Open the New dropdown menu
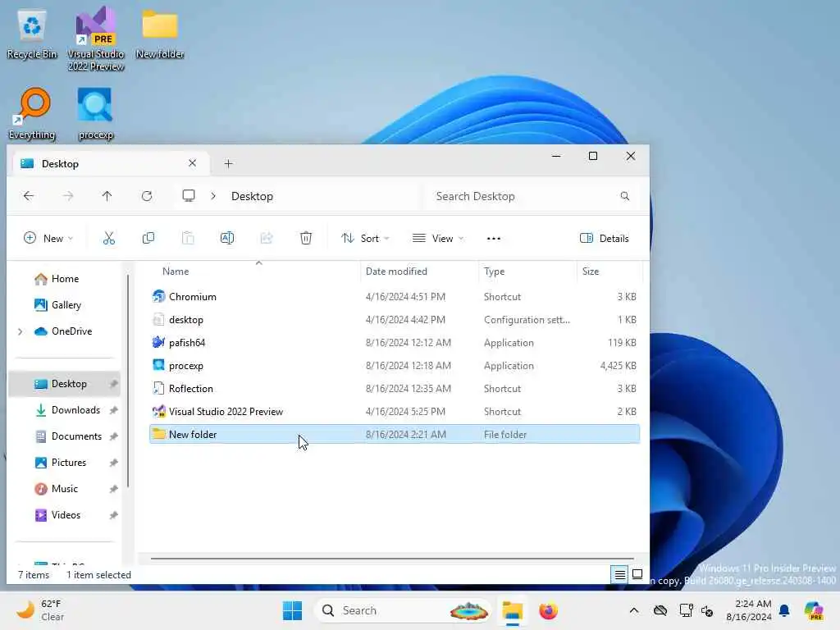Image resolution: width=840 pixels, height=630 pixels. pyautogui.click(x=48, y=239)
